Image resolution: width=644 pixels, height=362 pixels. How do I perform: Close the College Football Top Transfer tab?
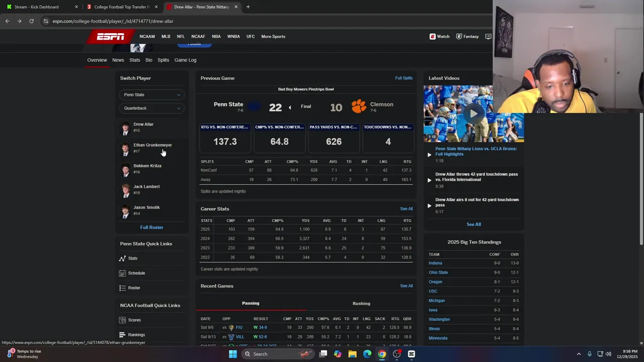(156, 7)
